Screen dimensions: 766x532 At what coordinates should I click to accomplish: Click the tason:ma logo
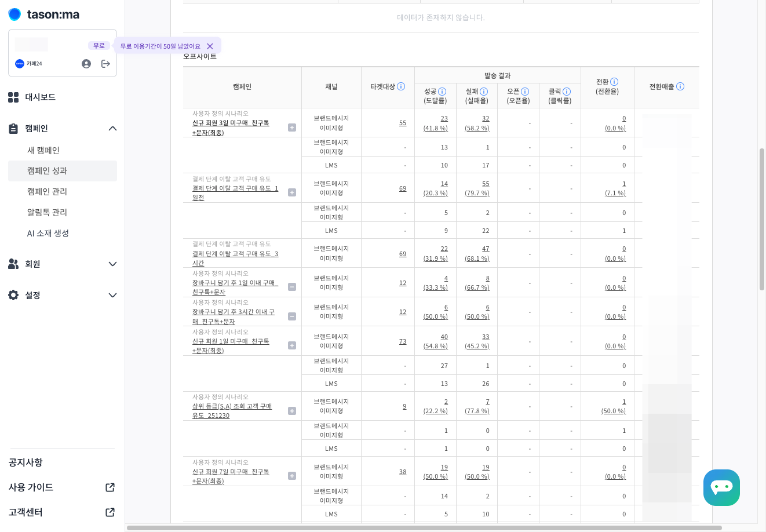pyautogui.click(x=44, y=14)
